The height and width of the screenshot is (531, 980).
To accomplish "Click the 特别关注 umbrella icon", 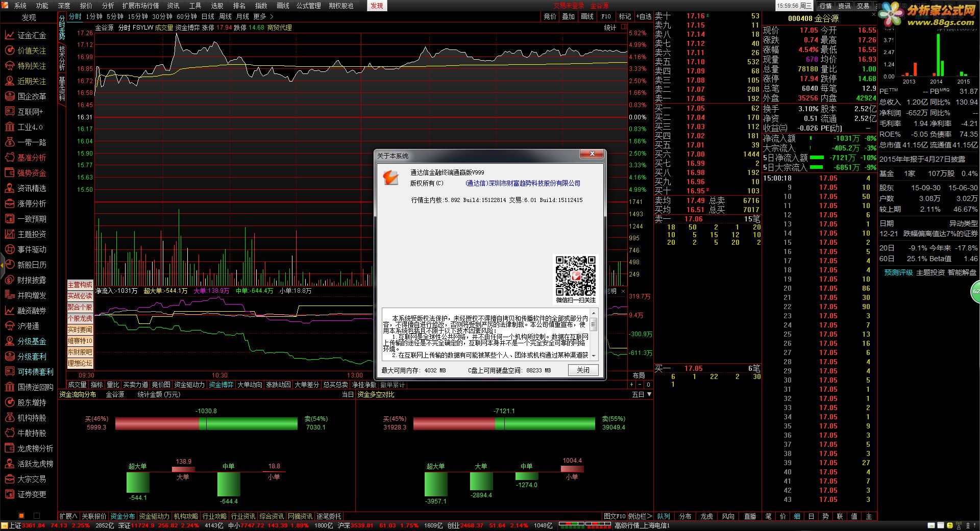I will click(9, 66).
